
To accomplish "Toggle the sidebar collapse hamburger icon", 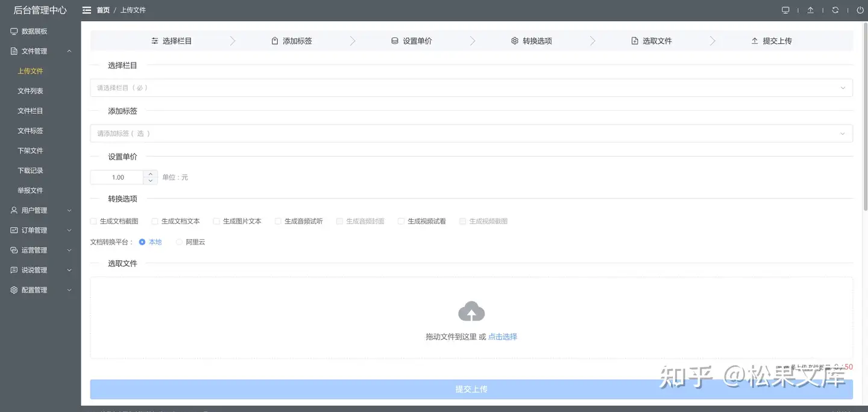I will tap(87, 10).
